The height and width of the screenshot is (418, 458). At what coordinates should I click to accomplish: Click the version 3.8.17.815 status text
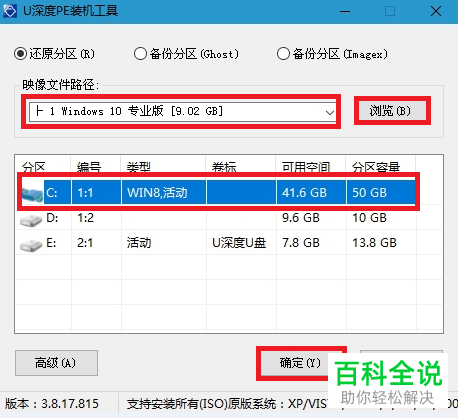(x=52, y=404)
